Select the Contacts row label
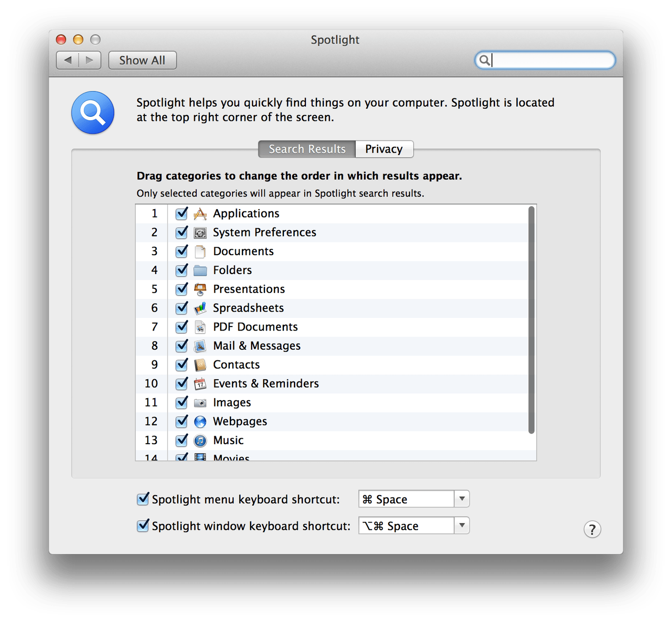672x622 pixels. click(237, 365)
